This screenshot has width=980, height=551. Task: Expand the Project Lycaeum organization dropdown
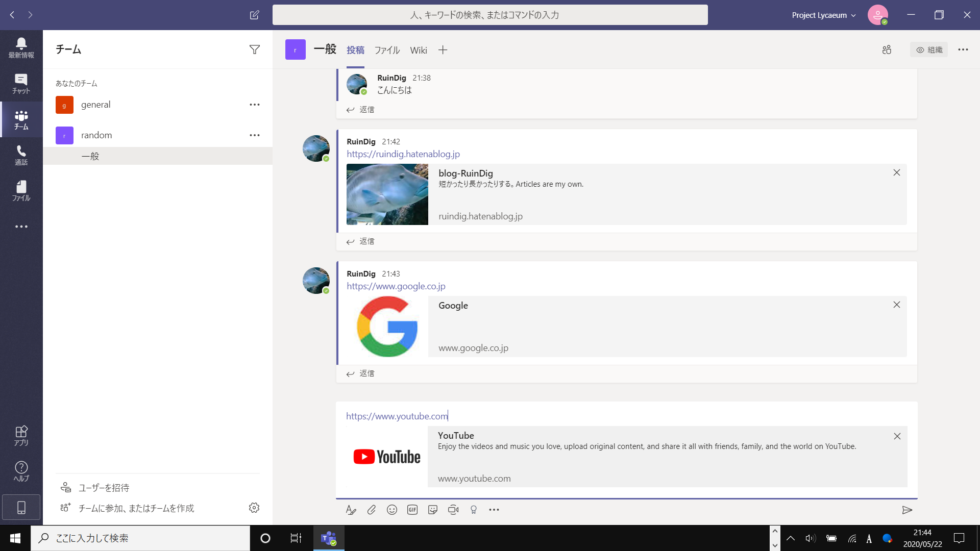pyautogui.click(x=823, y=15)
